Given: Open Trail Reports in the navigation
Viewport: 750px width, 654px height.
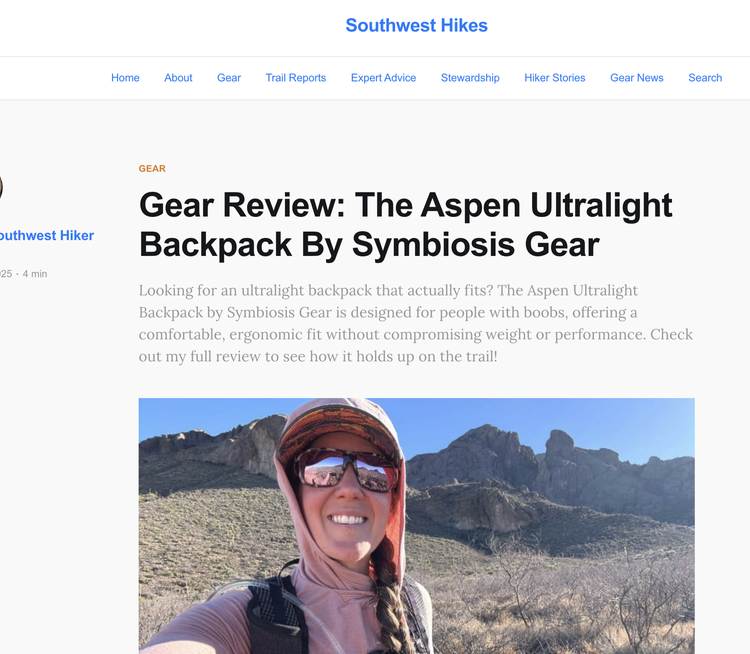Looking at the screenshot, I should click(x=296, y=78).
